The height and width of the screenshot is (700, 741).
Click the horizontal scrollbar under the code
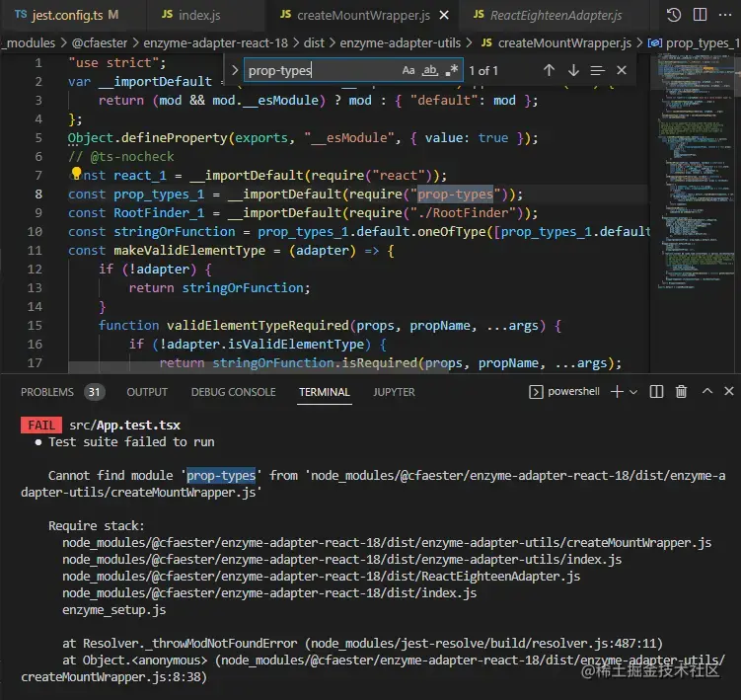tap(259, 368)
